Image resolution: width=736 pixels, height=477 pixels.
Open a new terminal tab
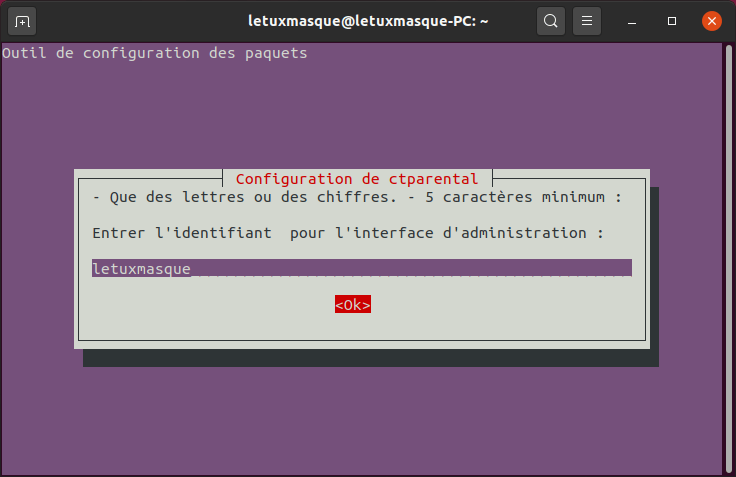(x=22, y=21)
